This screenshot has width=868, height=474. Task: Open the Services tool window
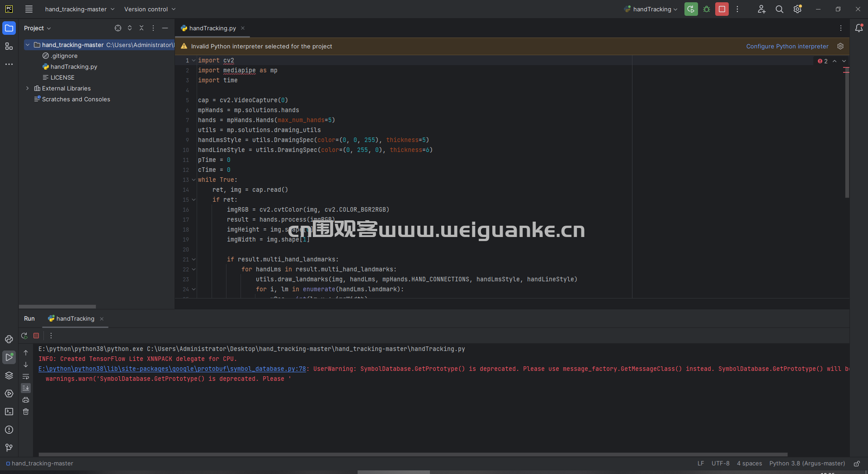[9, 393]
